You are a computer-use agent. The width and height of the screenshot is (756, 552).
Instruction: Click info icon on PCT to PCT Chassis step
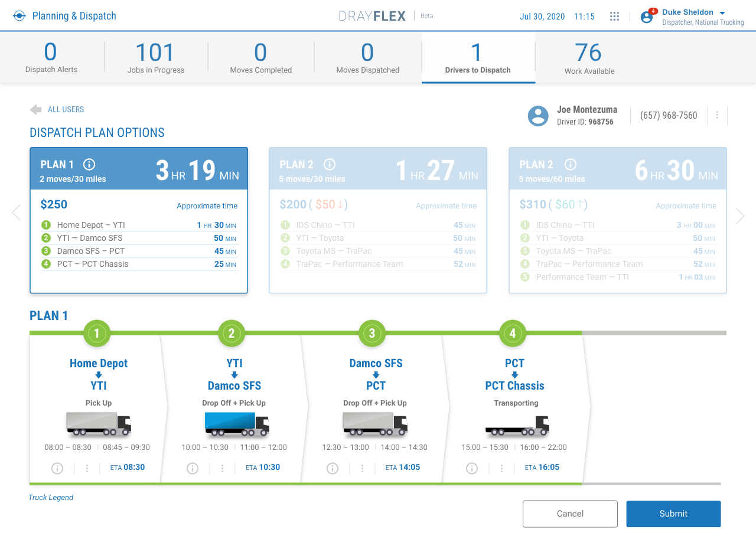pyautogui.click(x=472, y=468)
